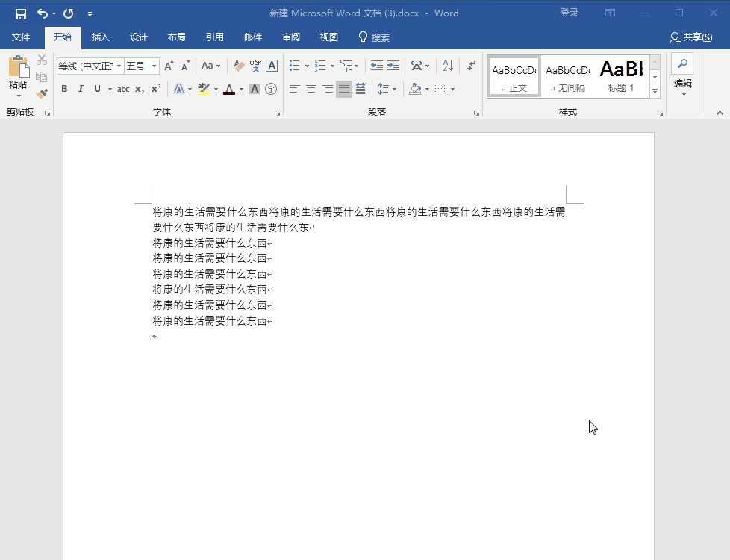Click the Undo icon in Quick Access Toolbar
730x560 pixels.
click(x=43, y=13)
